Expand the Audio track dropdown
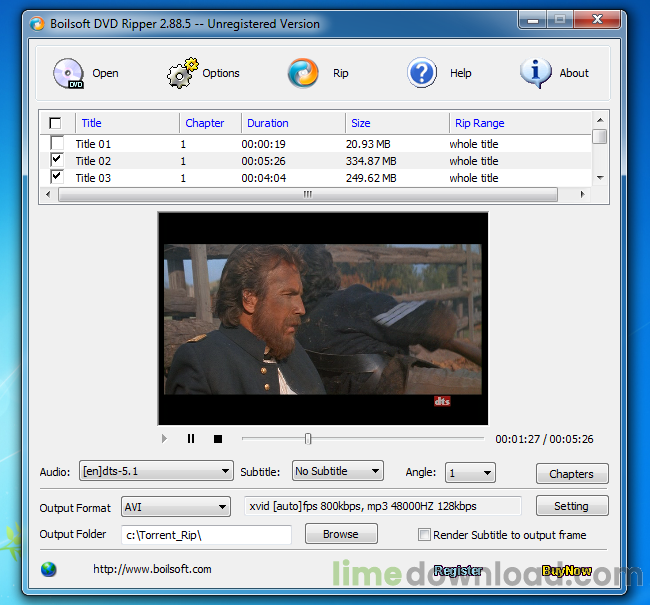The height and width of the screenshot is (605, 650). 155,472
